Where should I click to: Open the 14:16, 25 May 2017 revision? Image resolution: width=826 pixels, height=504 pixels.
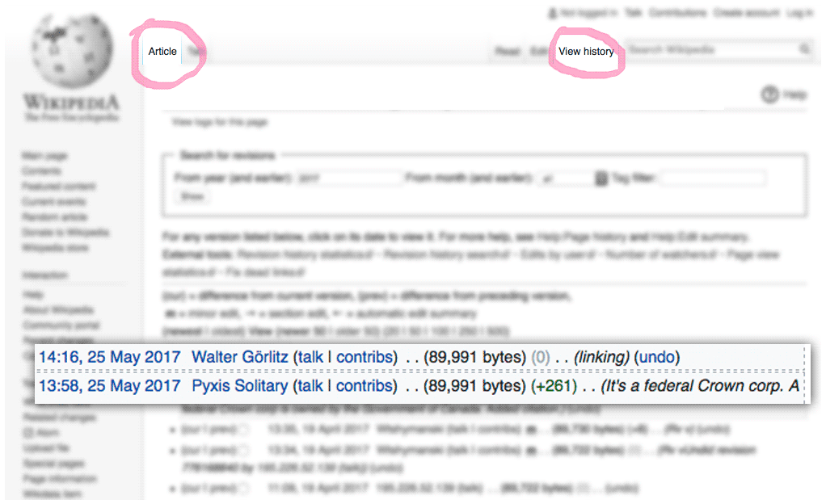111,357
